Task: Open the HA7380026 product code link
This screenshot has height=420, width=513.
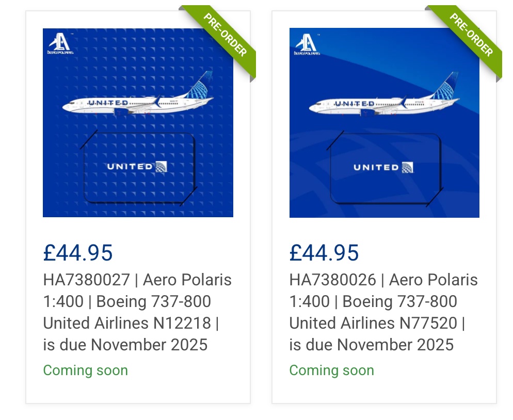Action: click(332, 280)
